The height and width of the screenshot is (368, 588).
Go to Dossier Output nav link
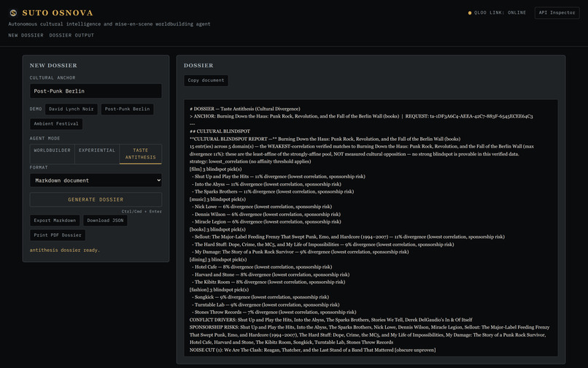click(71, 35)
